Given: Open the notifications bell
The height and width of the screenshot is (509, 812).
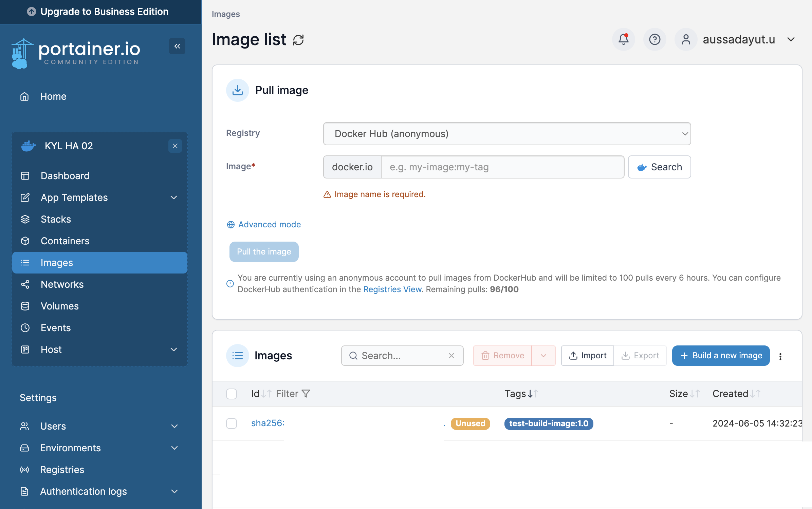Looking at the screenshot, I should [623, 39].
